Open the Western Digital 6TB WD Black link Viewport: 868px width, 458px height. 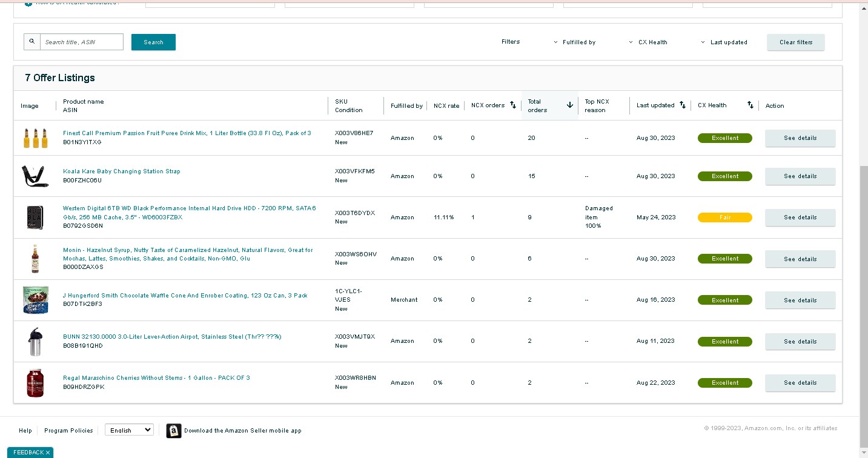click(x=190, y=213)
